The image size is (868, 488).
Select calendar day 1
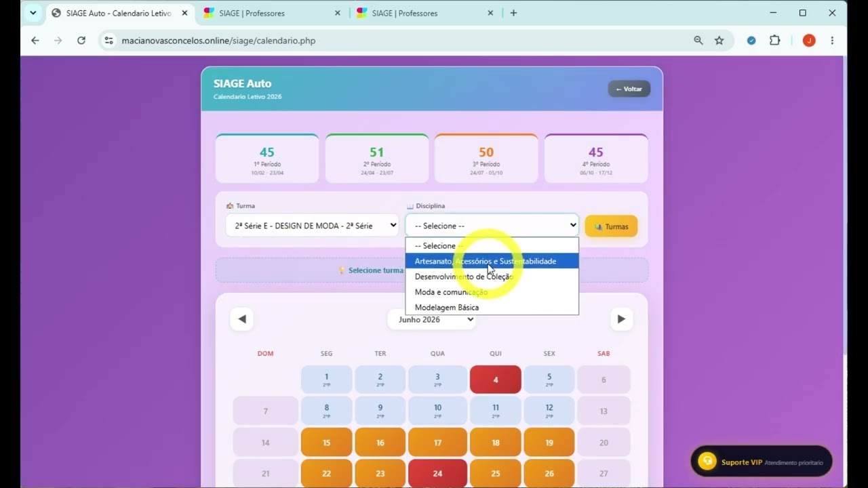[326, 380]
